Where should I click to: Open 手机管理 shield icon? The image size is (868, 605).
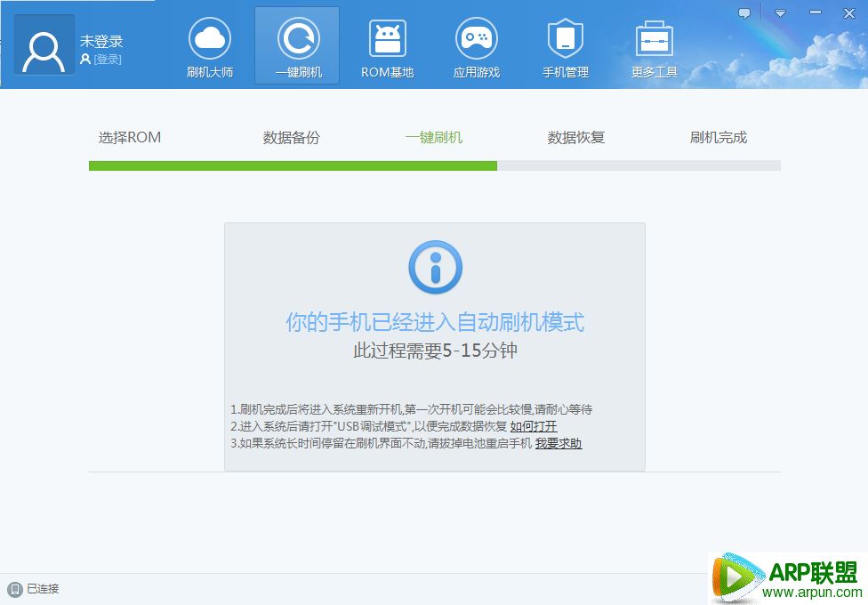566,39
